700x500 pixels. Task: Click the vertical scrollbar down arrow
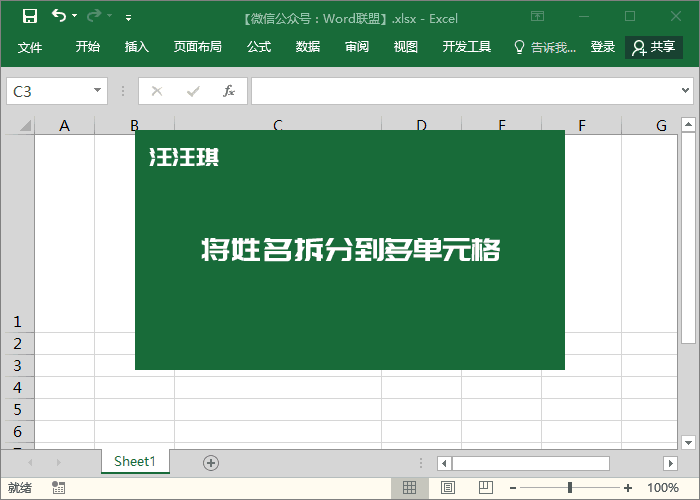coord(688,442)
